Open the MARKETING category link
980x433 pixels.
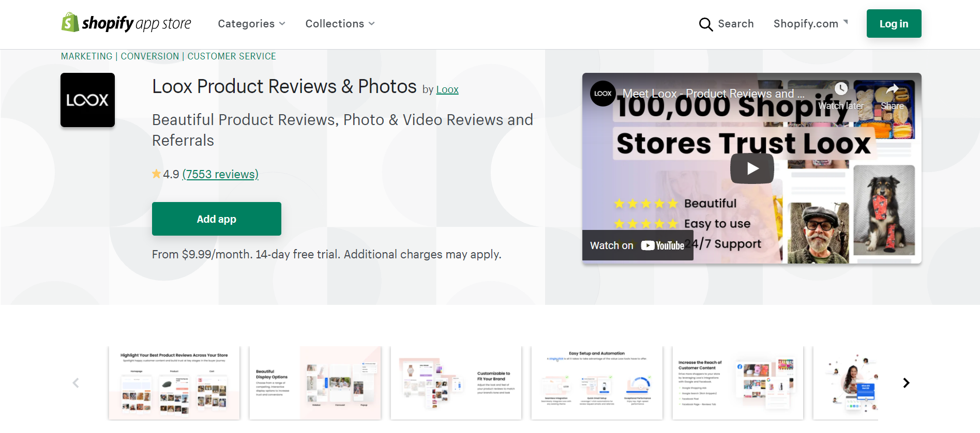click(86, 56)
